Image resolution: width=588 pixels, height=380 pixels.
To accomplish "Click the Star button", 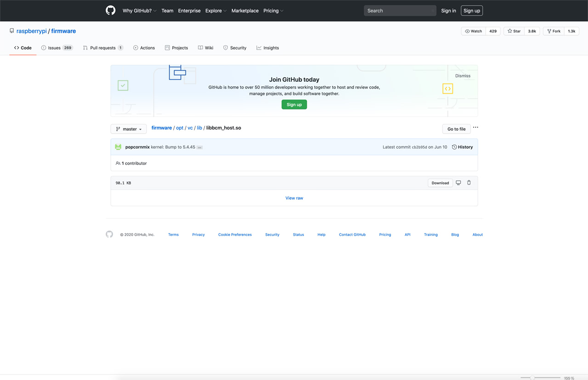I will [x=514, y=31].
